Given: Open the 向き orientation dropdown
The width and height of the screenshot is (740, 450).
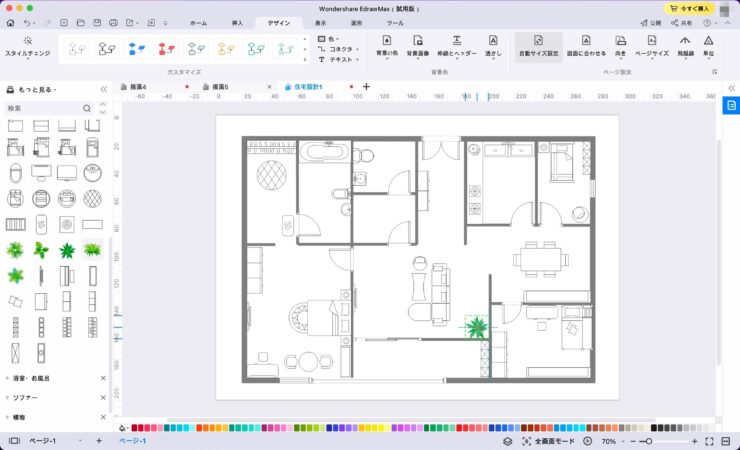Looking at the screenshot, I should pyautogui.click(x=620, y=46).
